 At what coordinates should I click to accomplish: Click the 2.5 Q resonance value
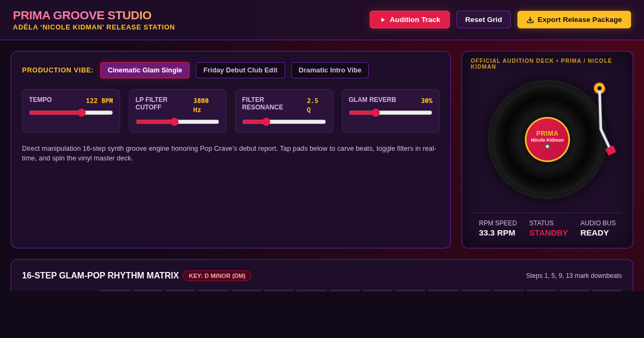click(312, 105)
